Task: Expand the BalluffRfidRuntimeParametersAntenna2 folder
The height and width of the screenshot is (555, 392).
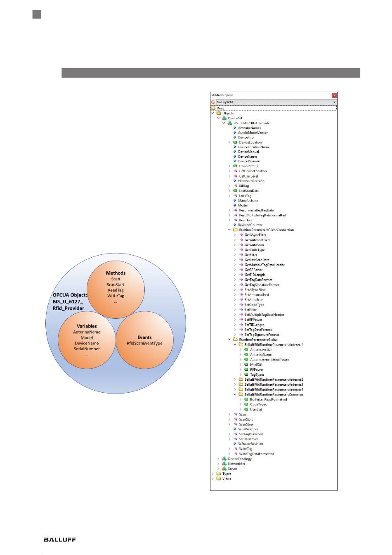Action: click(x=235, y=379)
